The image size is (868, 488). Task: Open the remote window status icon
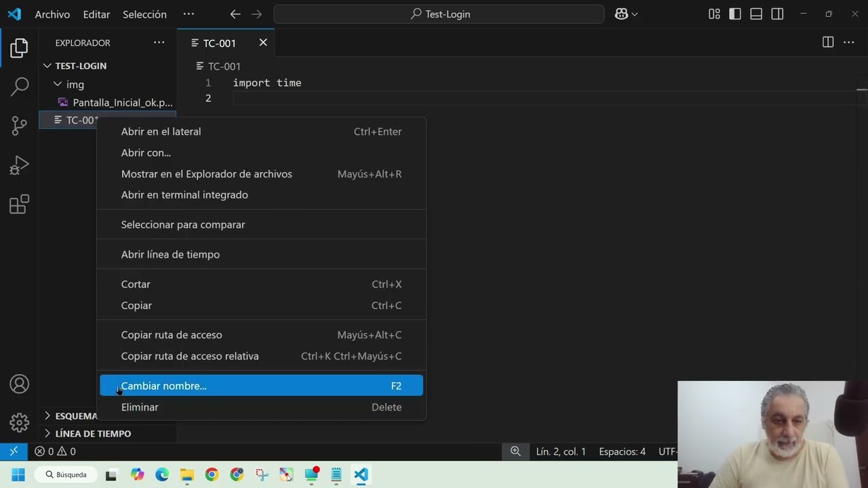click(x=14, y=451)
